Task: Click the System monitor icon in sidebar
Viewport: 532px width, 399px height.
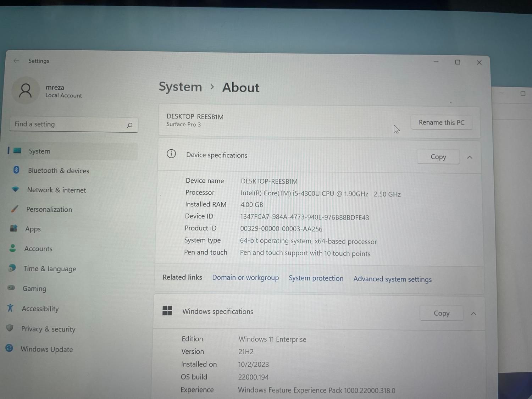Action: click(17, 151)
